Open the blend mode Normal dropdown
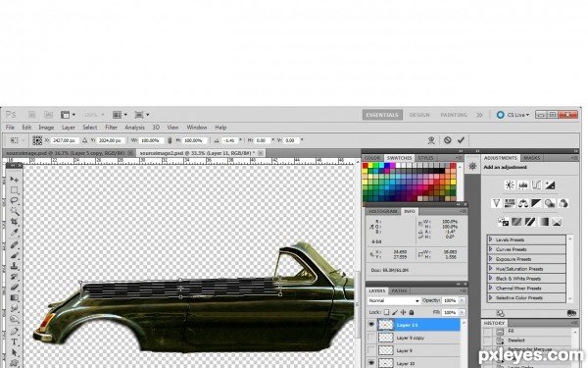The height and width of the screenshot is (368, 588). pos(394,300)
